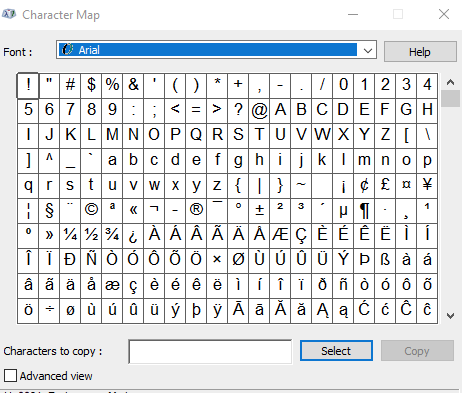Select the hash # character

70,86
